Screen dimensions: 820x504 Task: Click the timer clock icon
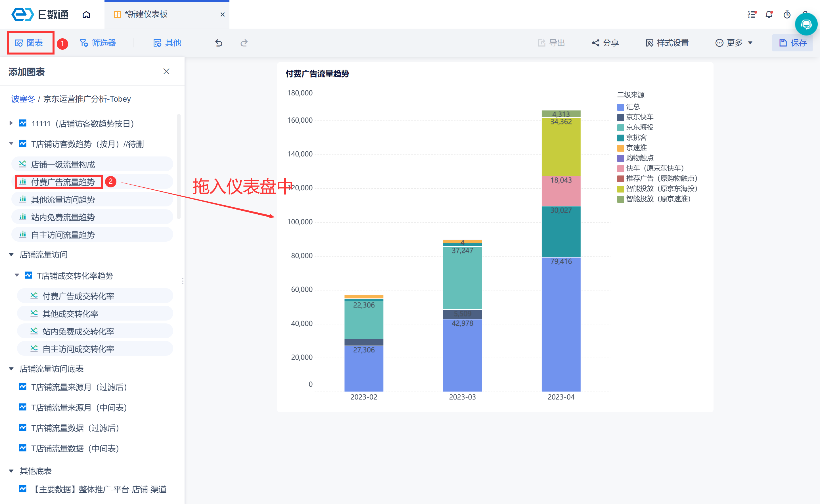(787, 15)
